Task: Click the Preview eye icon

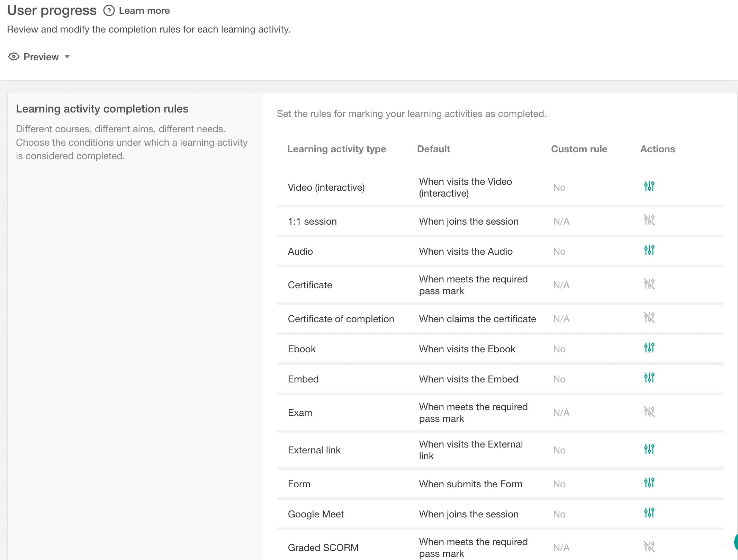Action: [14, 57]
